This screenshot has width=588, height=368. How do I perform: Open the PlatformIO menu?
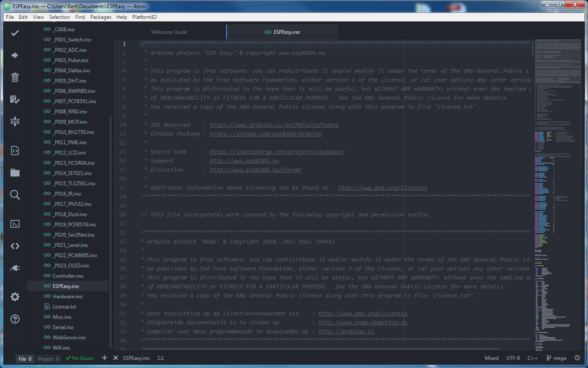(145, 17)
